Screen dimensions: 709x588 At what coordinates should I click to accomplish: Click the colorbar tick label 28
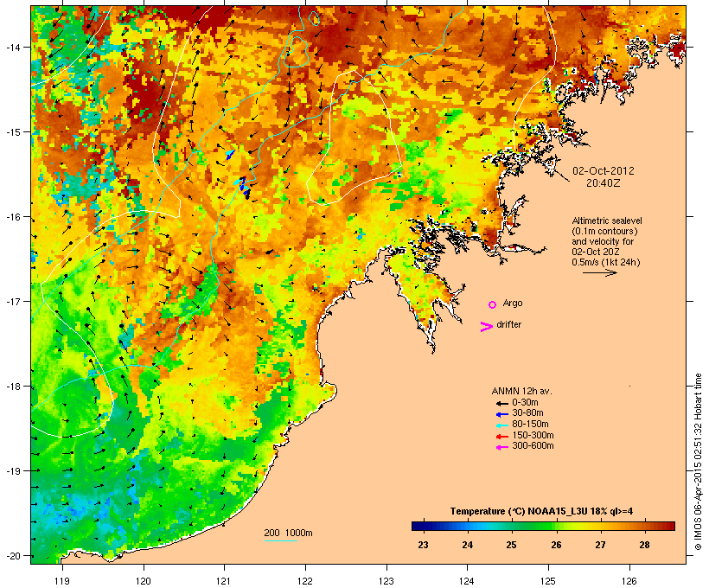click(x=644, y=545)
